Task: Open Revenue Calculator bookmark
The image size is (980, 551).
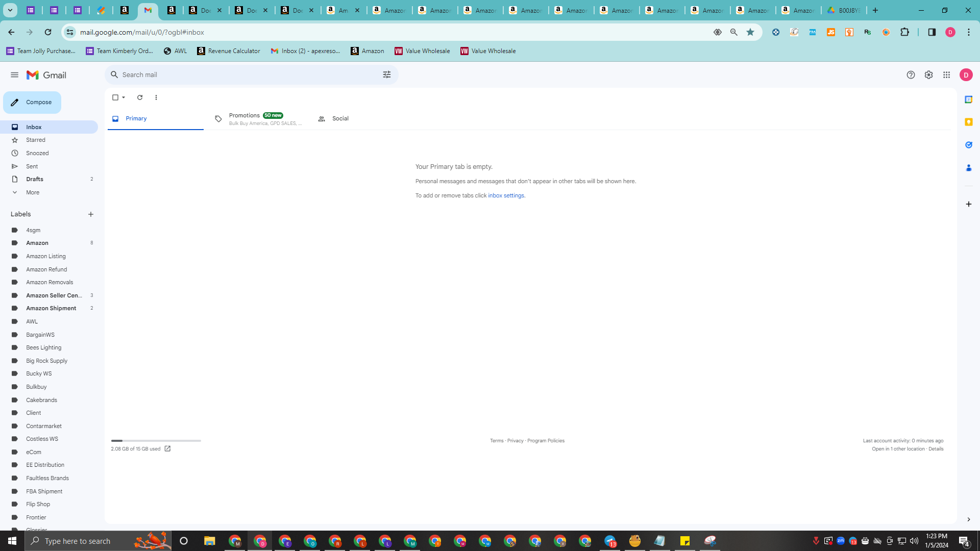Action: pos(229,51)
